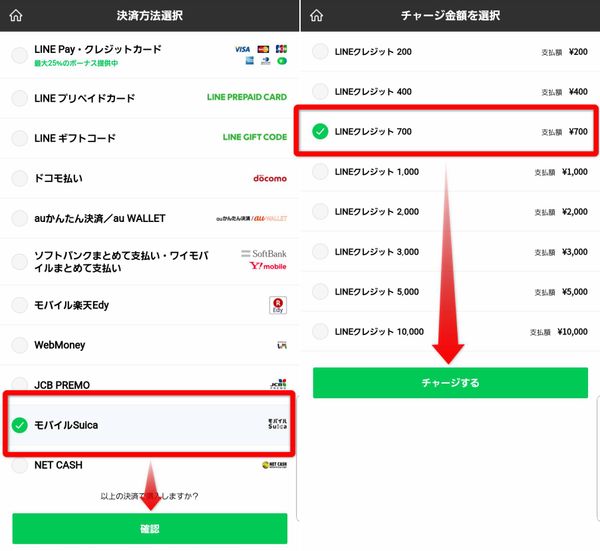The width and height of the screenshot is (600, 551).
Task: Click the 最大25%のボーナス提供中 promo text
Action: click(x=76, y=63)
